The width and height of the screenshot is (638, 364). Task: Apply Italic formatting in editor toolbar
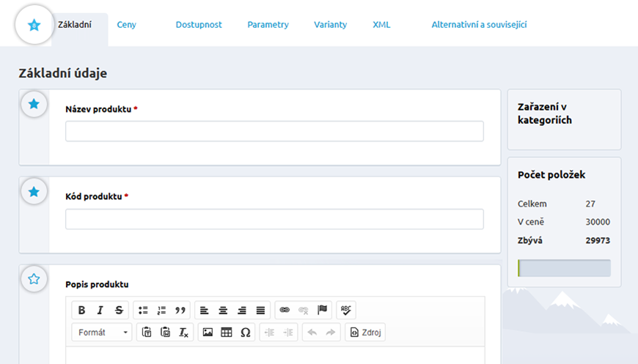point(100,310)
